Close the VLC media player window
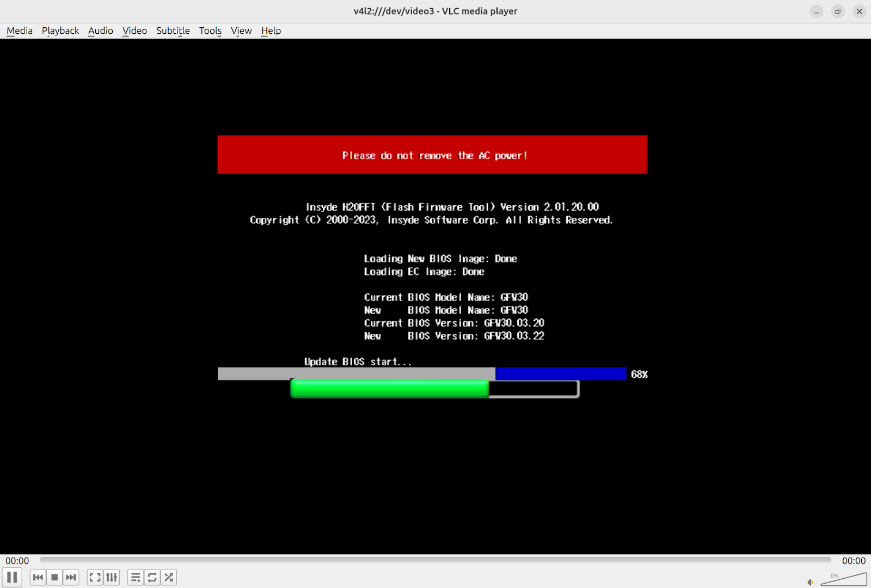The height and width of the screenshot is (588, 871). tap(860, 11)
